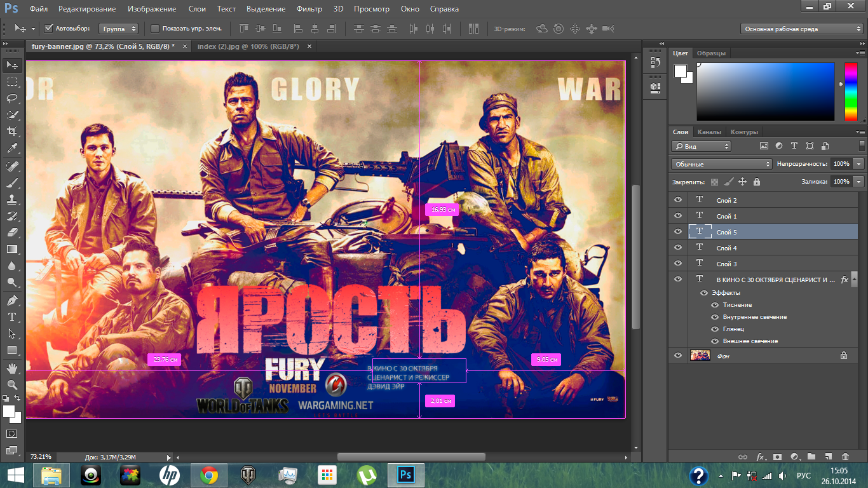868x488 pixels.
Task: Hide the Слой 3 layer
Action: [x=678, y=263]
